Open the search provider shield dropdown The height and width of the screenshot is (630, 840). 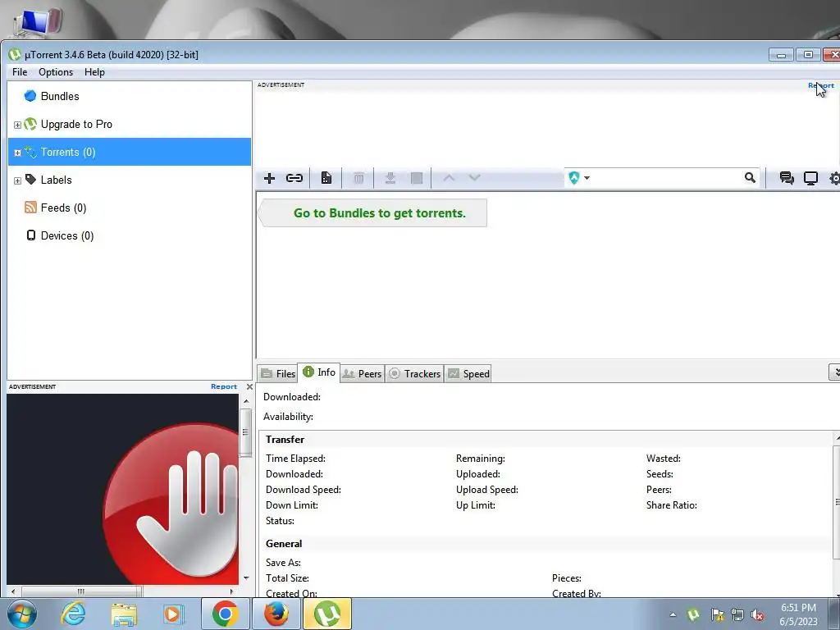(x=578, y=178)
